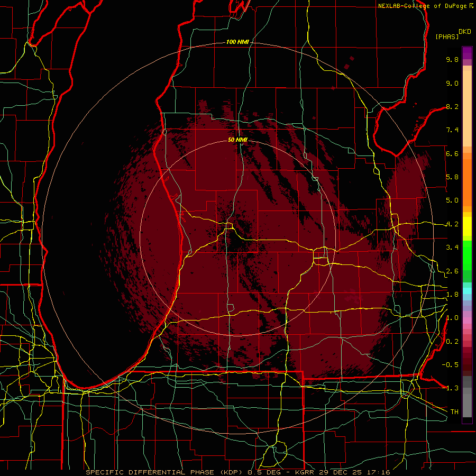Click the NEXLAB-College of DuPage credit text
This screenshot has height=476, width=476.
pyautogui.click(x=422, y=6)
